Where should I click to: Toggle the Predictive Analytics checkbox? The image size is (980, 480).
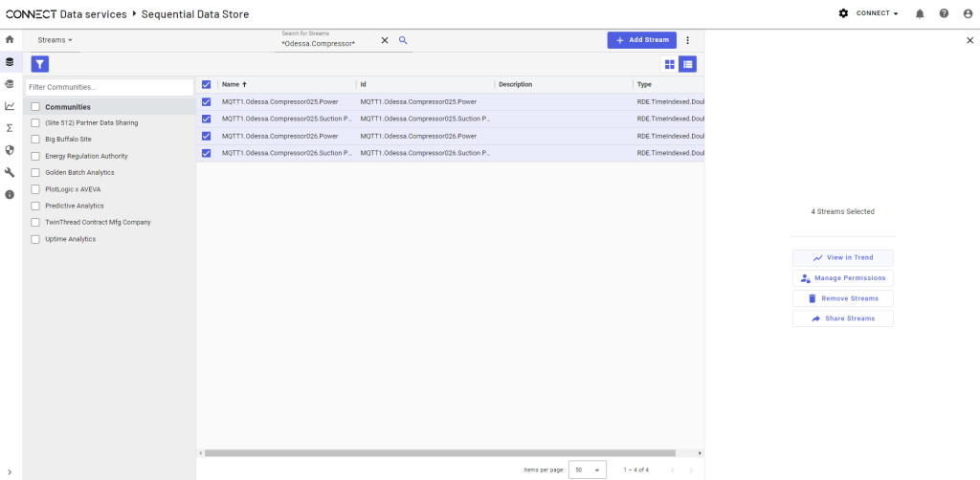(x=35, y=206)
